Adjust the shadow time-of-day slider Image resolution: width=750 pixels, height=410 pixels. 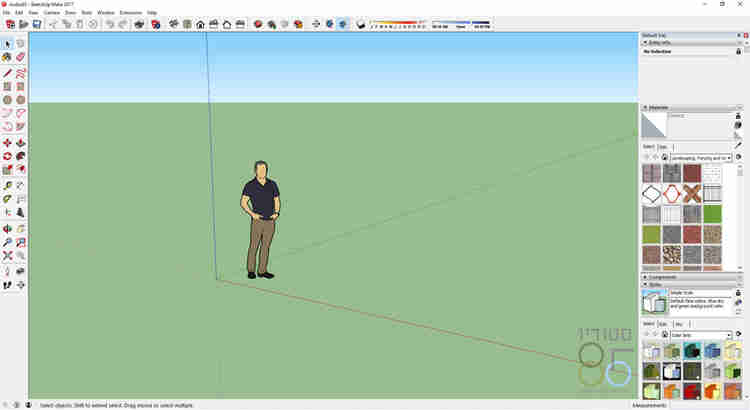click(461, 24)
